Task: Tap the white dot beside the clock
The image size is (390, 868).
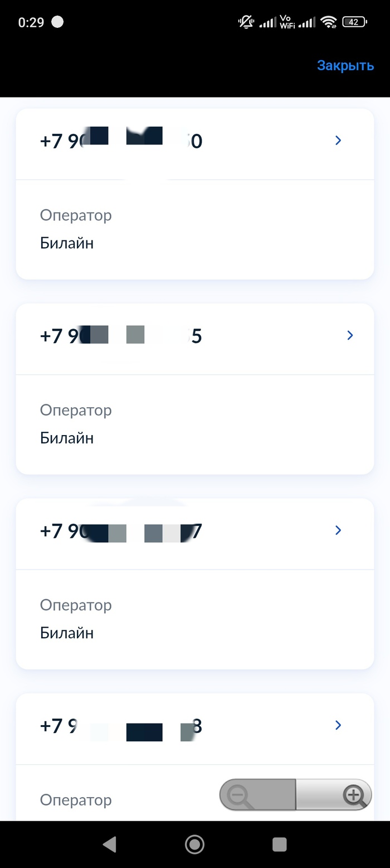Action: click(x=57, y=22)
